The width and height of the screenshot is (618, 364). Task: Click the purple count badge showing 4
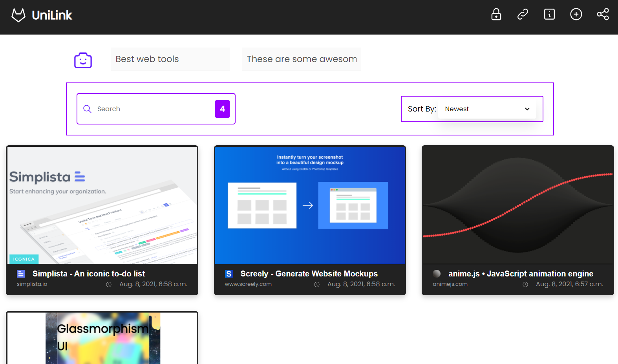pyautogui.click(x=222, y=109)
